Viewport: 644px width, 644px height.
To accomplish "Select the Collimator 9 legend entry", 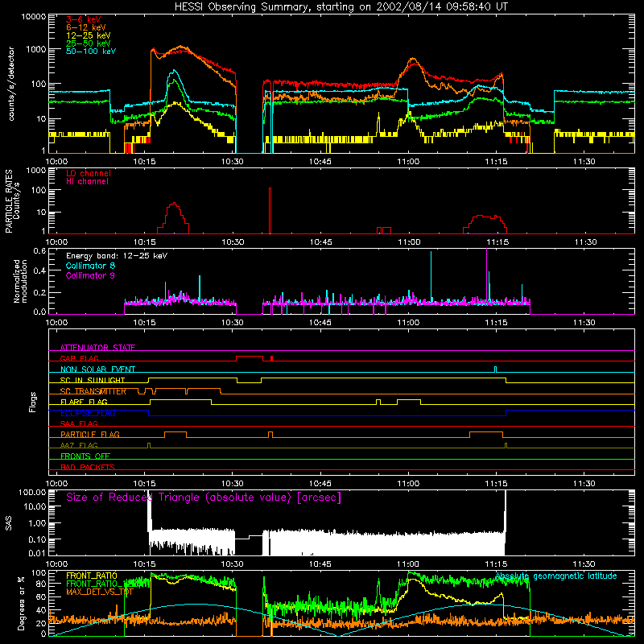I will point(90,275).
